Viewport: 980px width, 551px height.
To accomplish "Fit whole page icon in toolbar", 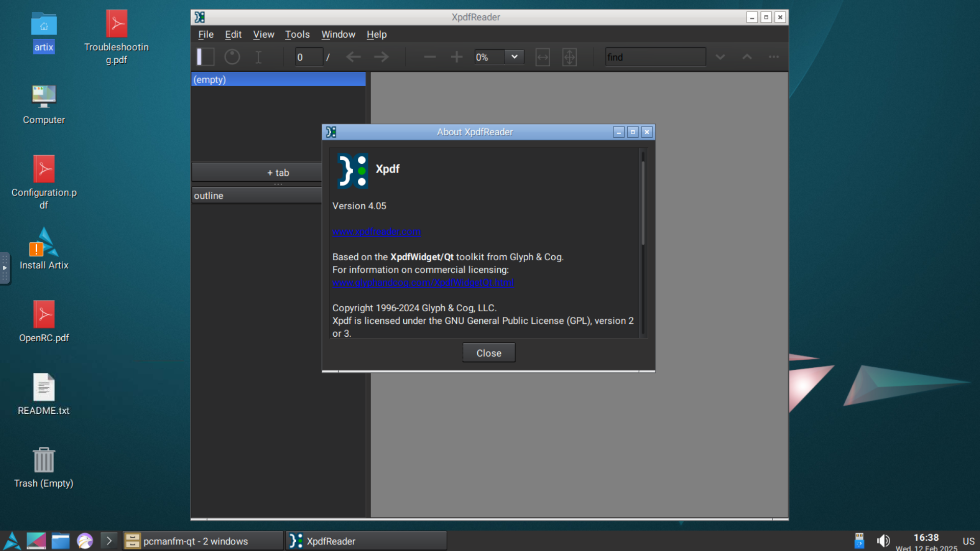I will [x=569, y=57].
